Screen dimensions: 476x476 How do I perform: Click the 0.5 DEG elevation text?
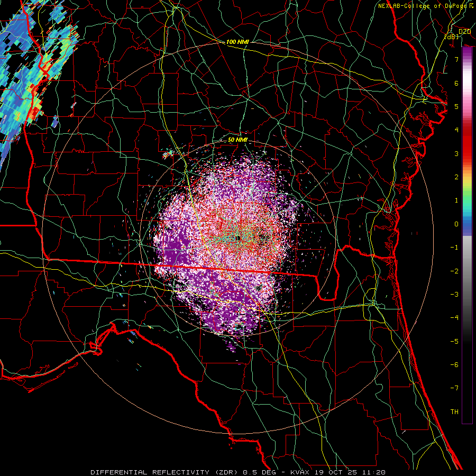259,472
